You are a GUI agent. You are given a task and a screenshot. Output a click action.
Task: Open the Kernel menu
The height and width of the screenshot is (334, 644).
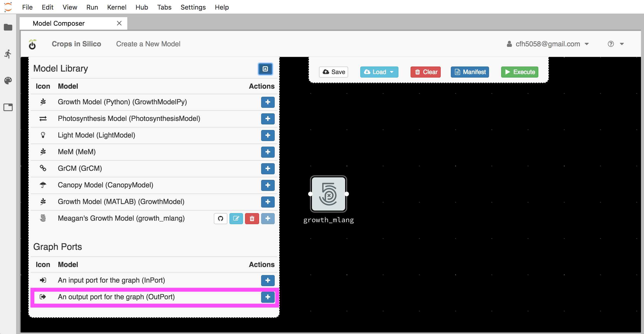(117, 7)
